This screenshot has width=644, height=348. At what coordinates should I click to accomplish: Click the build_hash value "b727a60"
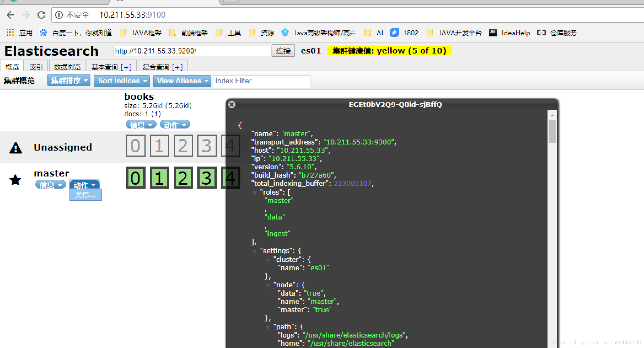click(316, 175)
